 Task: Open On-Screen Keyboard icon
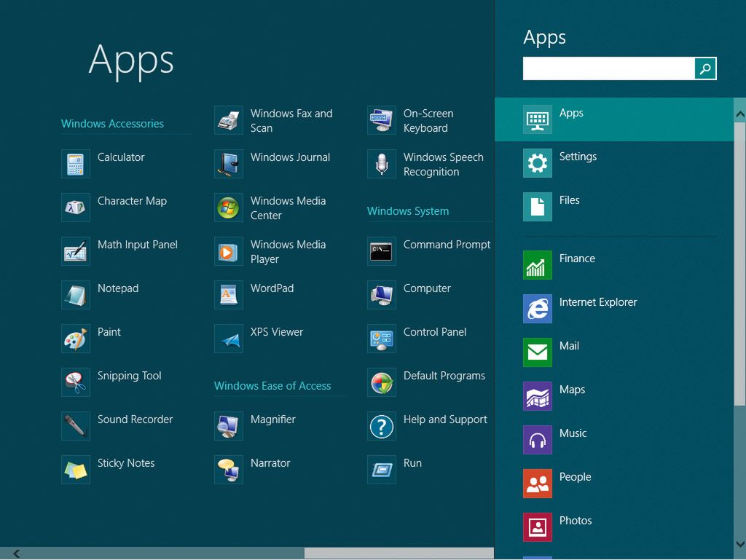[x=382, y=120]
